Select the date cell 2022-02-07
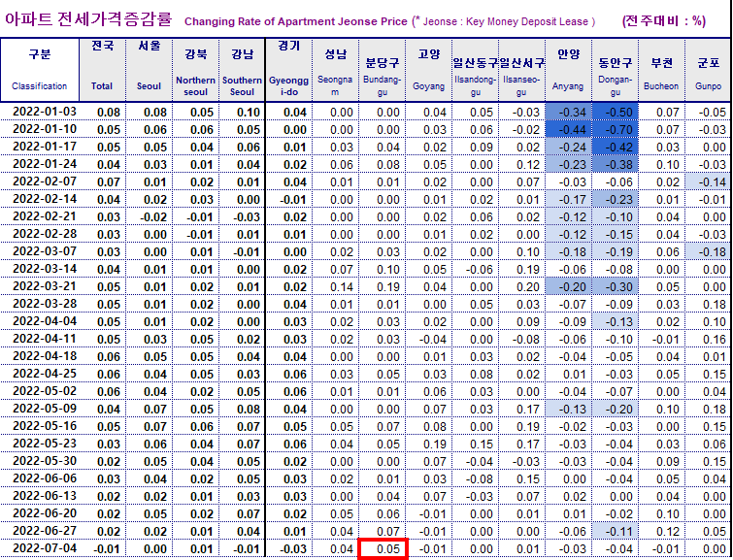 point(40,181)
